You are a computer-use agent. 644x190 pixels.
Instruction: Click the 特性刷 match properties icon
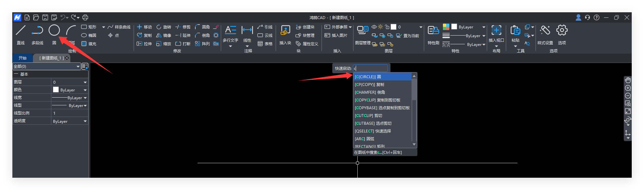click(433, 31)
